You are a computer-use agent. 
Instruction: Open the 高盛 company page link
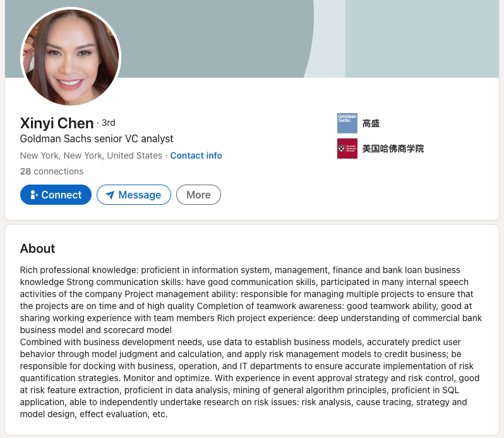371,123
